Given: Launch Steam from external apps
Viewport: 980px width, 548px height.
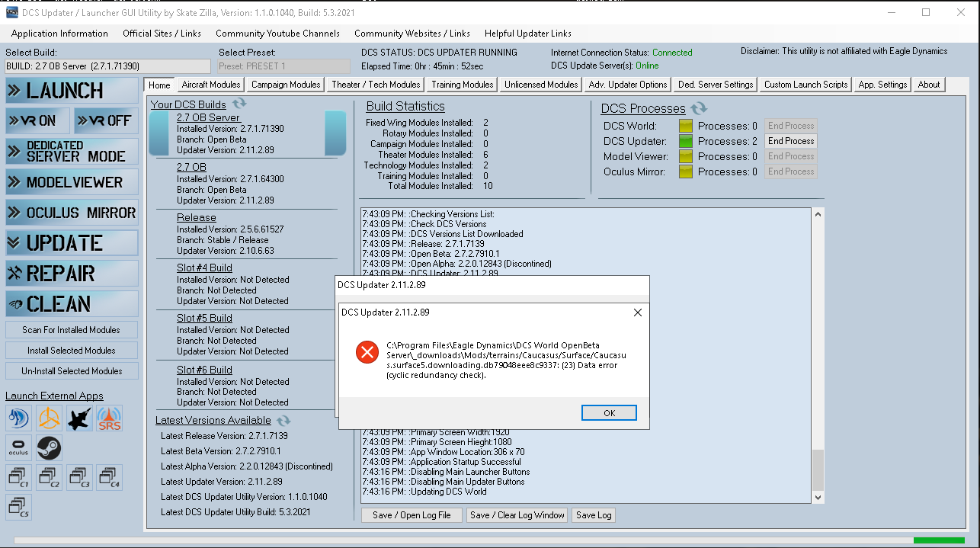Looking at the screenshot, I should pyautogui.click(x=49, y=448).
